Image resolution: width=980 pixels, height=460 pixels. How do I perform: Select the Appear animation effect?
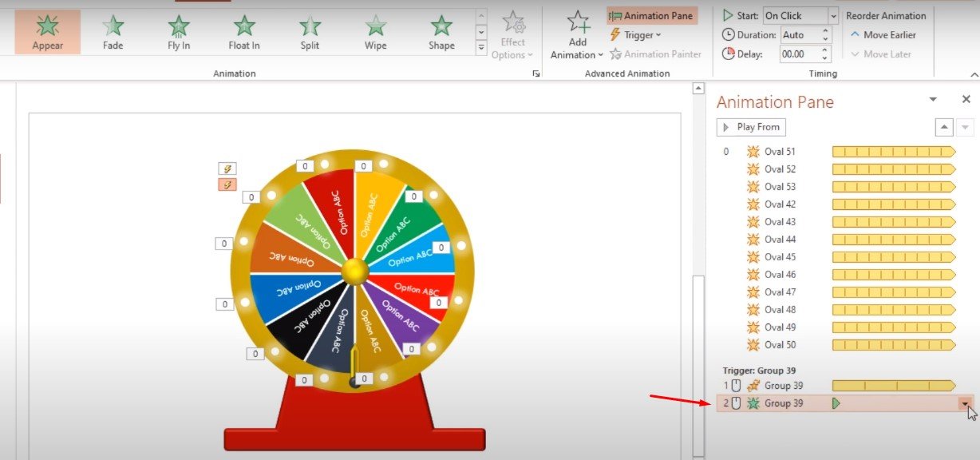point(48,32)
